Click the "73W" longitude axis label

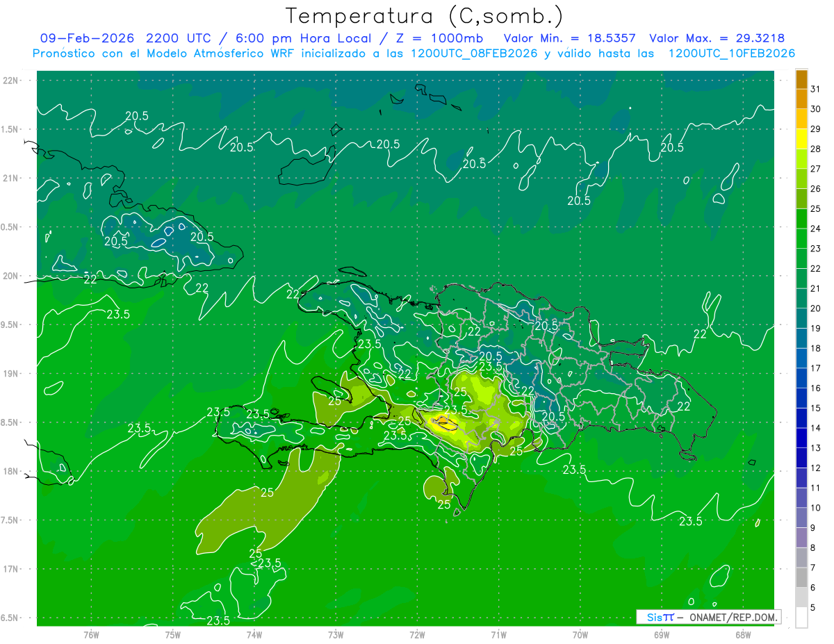336,635
